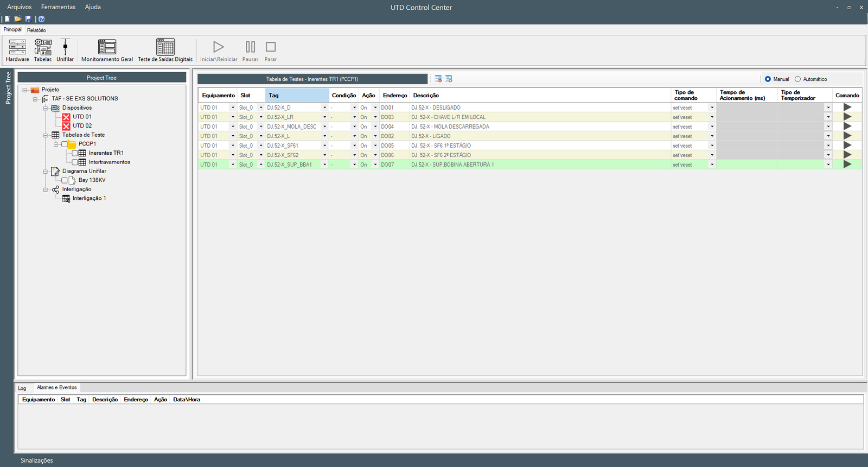Open Tipo de comando dropdown in first row
Screen dimensions: 868x467
(712, 108)
